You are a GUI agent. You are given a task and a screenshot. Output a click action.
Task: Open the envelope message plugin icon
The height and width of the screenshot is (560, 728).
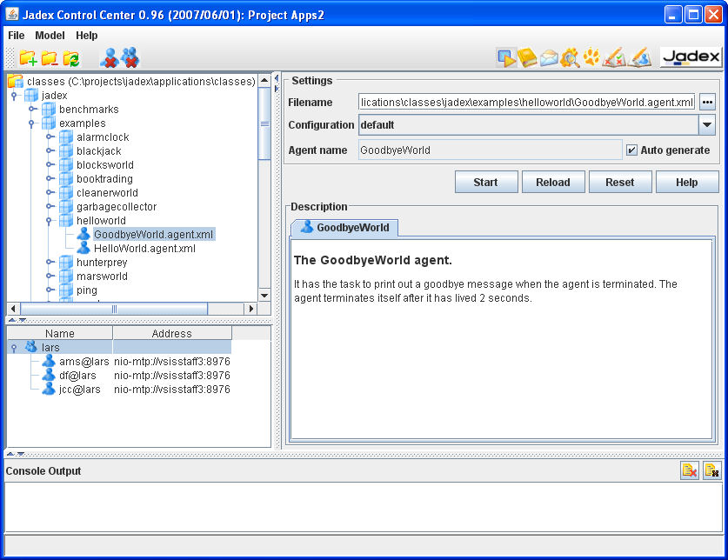coord(548,58)
